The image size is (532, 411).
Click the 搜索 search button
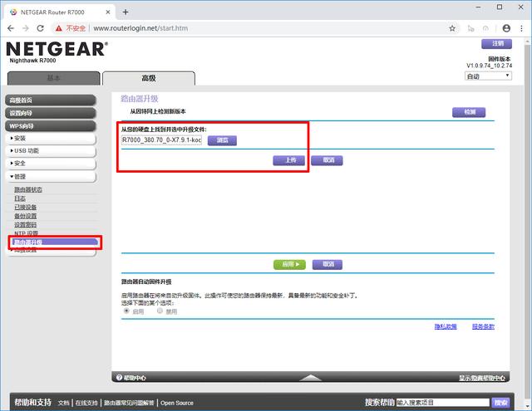coord(500,403)
